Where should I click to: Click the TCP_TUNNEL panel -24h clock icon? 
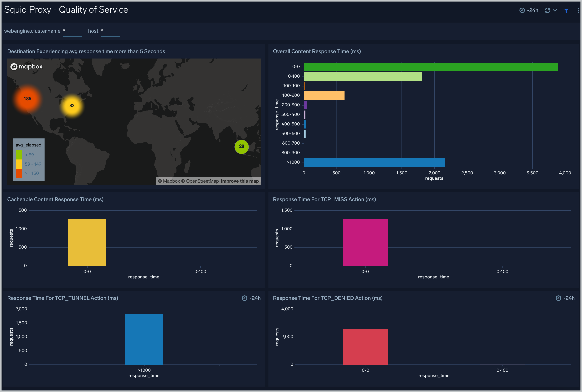[x=244, y=298]
